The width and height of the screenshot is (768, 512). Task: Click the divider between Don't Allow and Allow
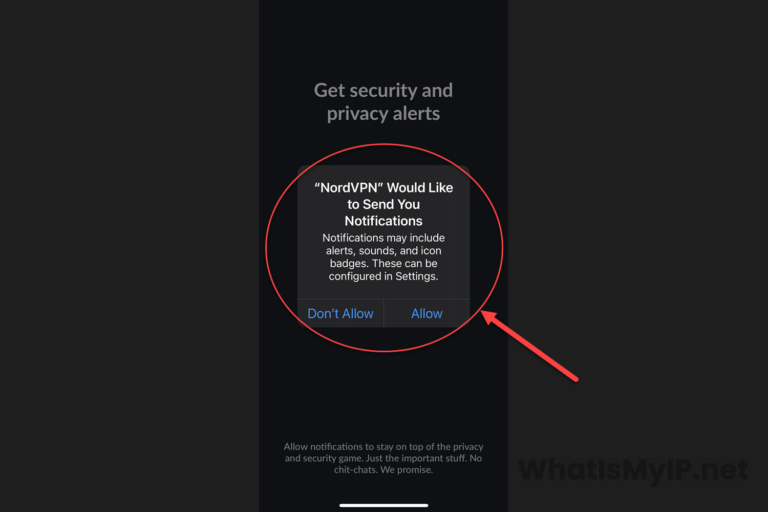(384, 314)
